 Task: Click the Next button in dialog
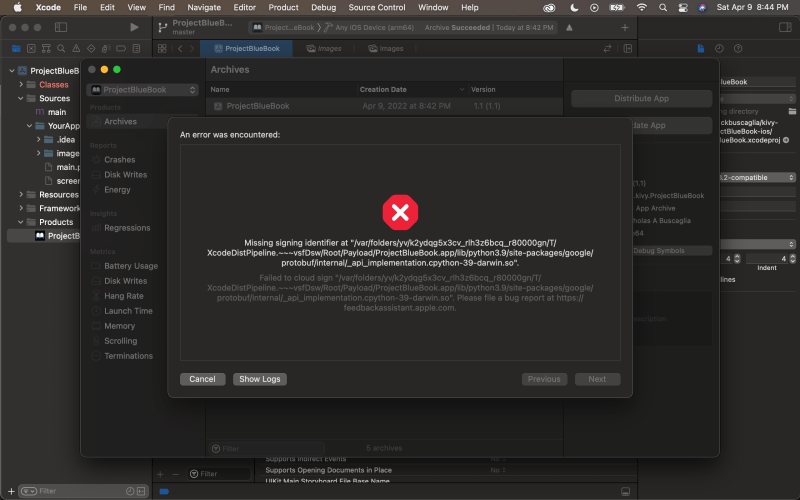(597, 379)
